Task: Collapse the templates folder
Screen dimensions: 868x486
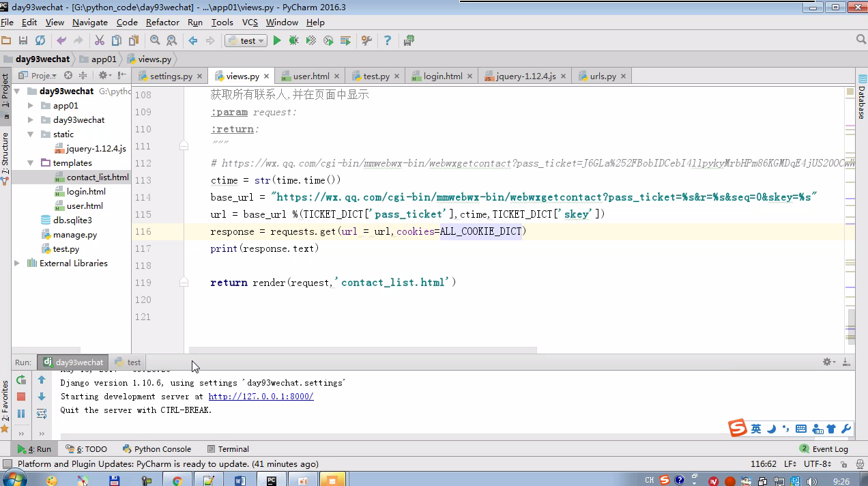Action: point(31,163)
